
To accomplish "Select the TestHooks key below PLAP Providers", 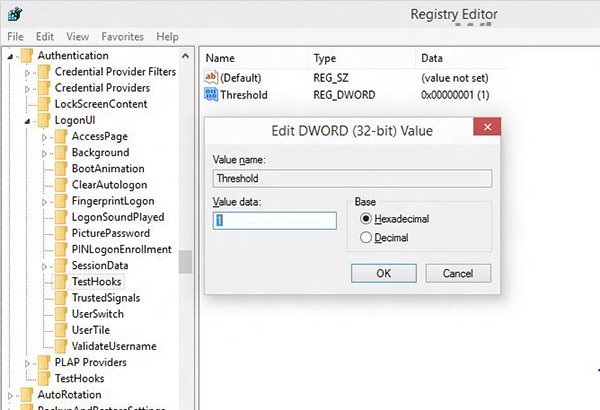I will 80,379.
